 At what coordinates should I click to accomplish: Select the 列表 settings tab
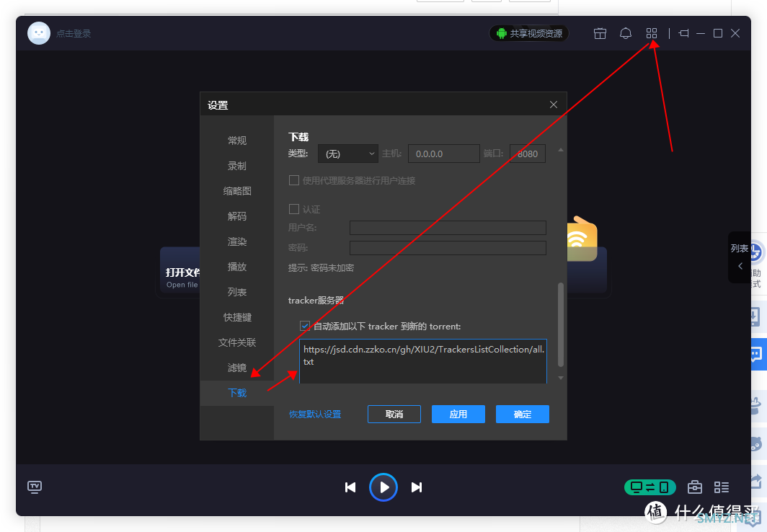[x=236, y=292]
